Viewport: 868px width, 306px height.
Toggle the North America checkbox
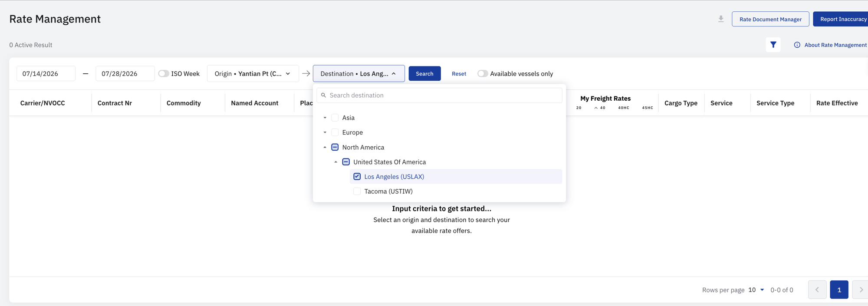(x=335, y=147)
